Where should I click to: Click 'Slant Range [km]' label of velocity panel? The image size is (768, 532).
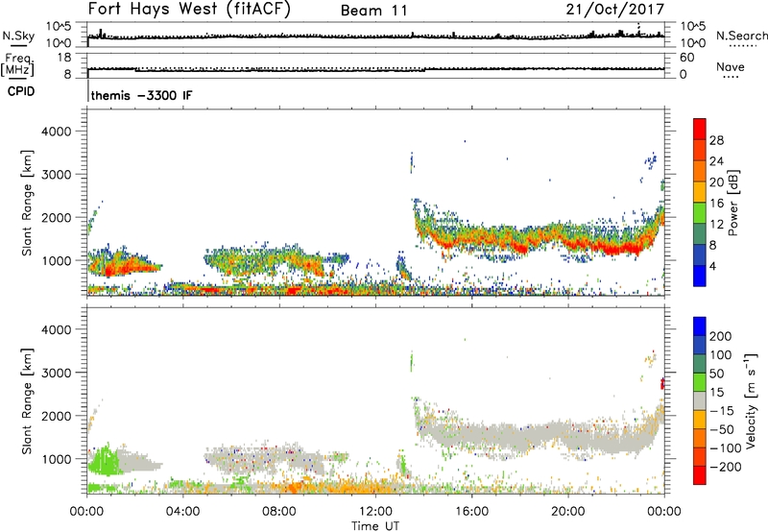click(27, 401)
